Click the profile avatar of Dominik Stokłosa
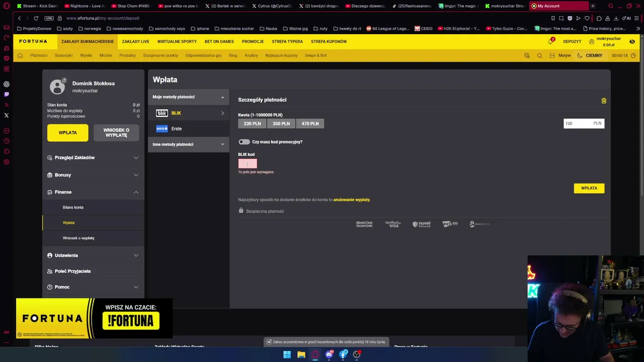 pyautogui.click(x=57, y=87)
